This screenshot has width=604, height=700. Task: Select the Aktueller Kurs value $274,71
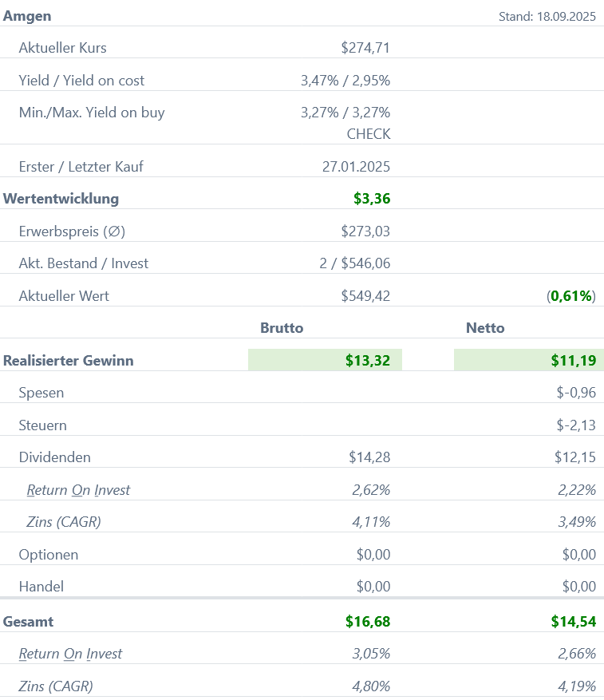[365, 48]
